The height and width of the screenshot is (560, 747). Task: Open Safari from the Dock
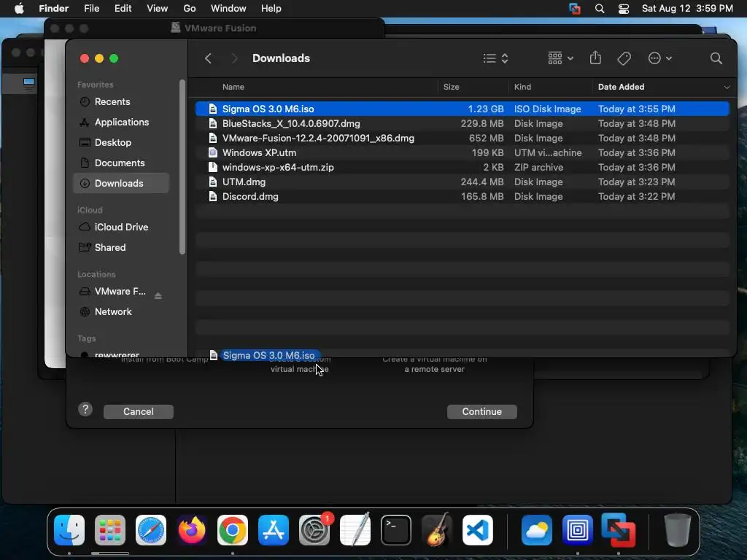[x=151, y=530]
